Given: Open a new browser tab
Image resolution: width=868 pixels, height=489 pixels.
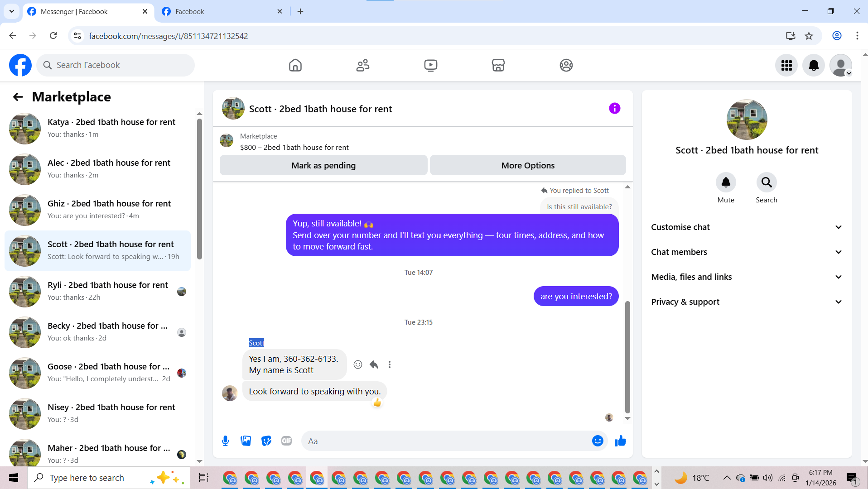Looking at the screenshot, I should (x=300, y=11).
